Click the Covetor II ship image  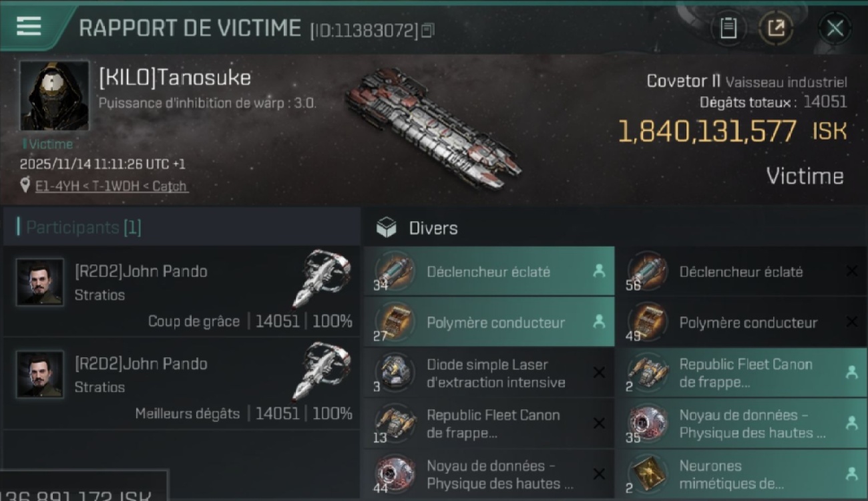[433, 128]
